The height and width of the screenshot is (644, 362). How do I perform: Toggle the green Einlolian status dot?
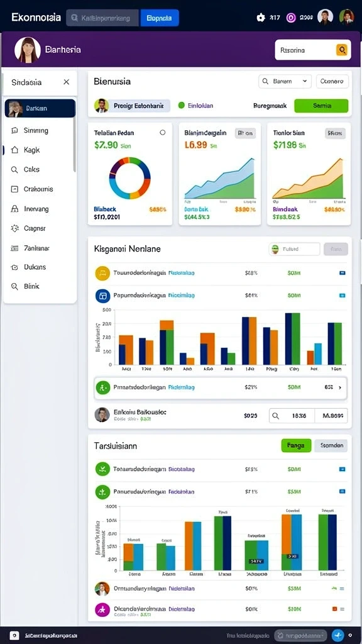pyautogui.click(x=182, y=106)
